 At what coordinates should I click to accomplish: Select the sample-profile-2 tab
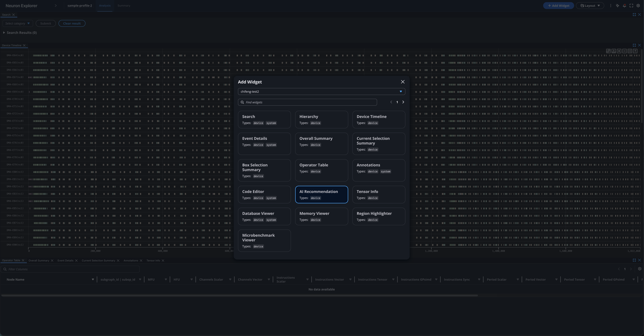pos(80,5)
